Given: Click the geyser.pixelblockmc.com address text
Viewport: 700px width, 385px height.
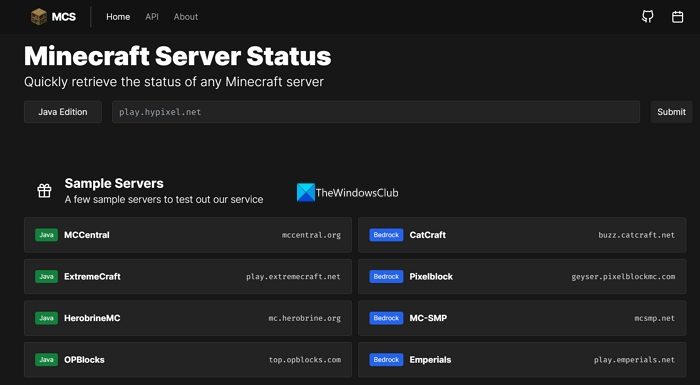Looking at the screenshot, I should tap(623, 276).
